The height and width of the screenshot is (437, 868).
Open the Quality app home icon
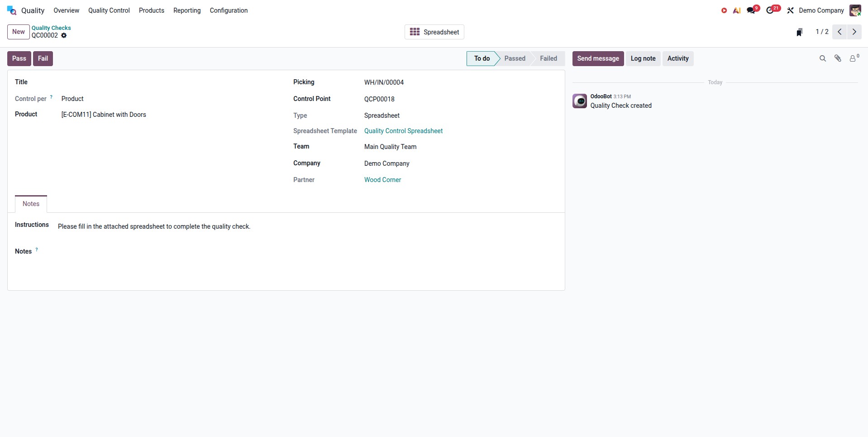click(x=12, y=10)
